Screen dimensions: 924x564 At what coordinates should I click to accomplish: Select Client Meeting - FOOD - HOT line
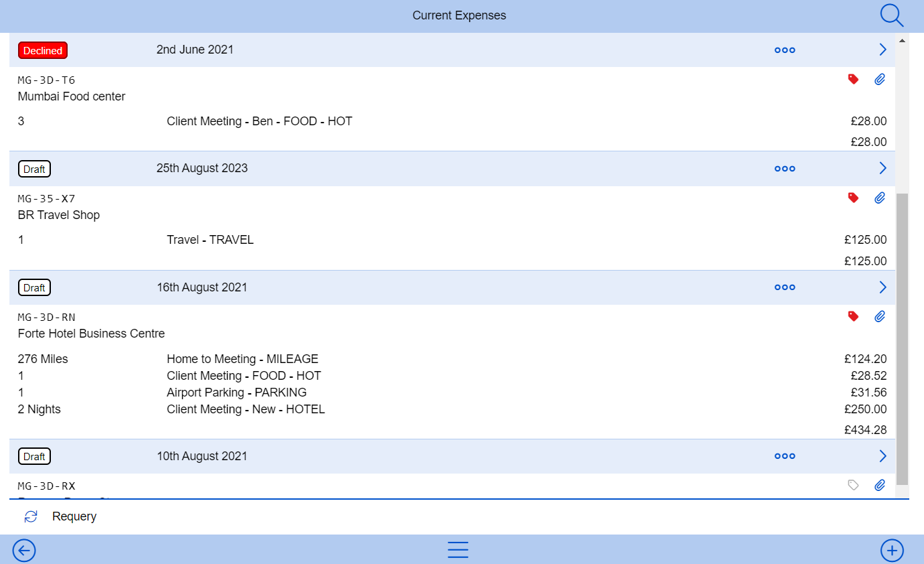[244, 376]
